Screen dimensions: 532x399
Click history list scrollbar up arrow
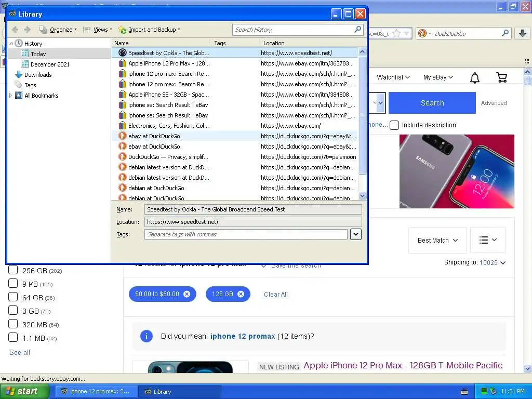(x=362, y=52)
